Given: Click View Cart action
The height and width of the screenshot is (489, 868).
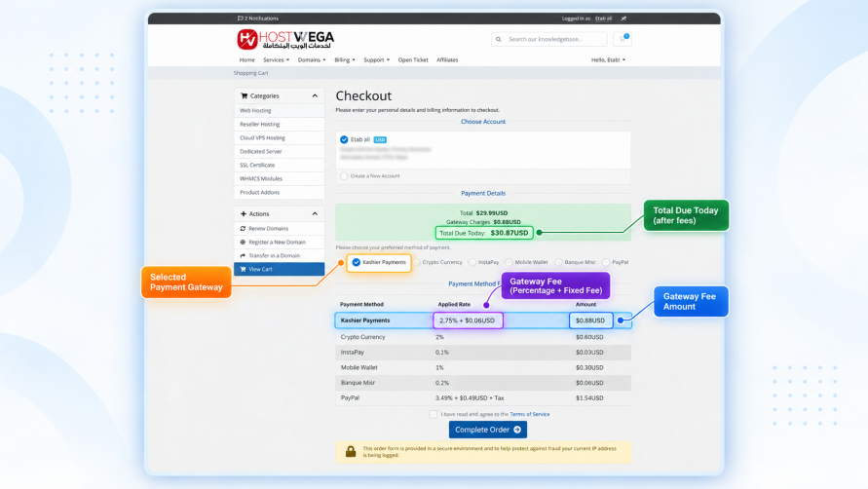Looking at the screenshot, I should point(279,269).
